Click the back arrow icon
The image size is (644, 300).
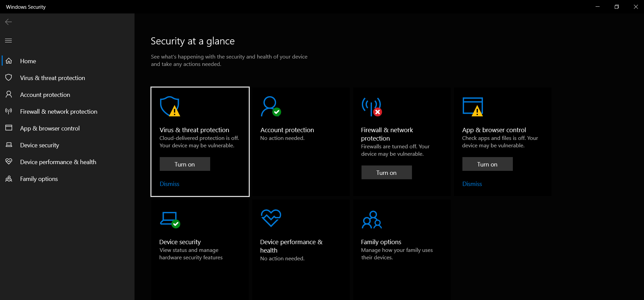pyautogui.click(x=8, y=22)
